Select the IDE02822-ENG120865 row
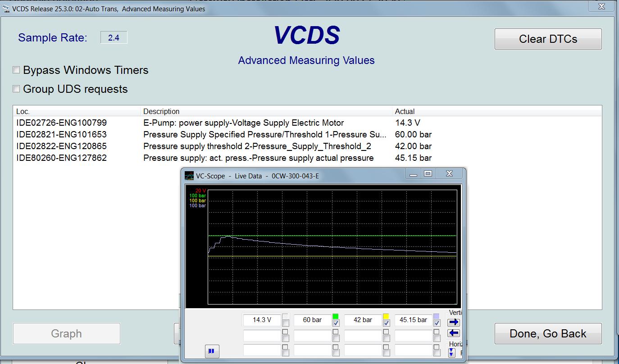The height and width of the screenshot is (364, 619). [x=307, y=146]
